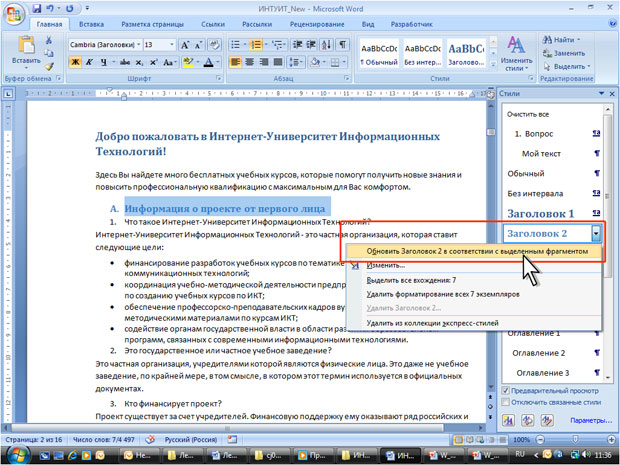Select the Заголовок 1 style in pane

541,214
